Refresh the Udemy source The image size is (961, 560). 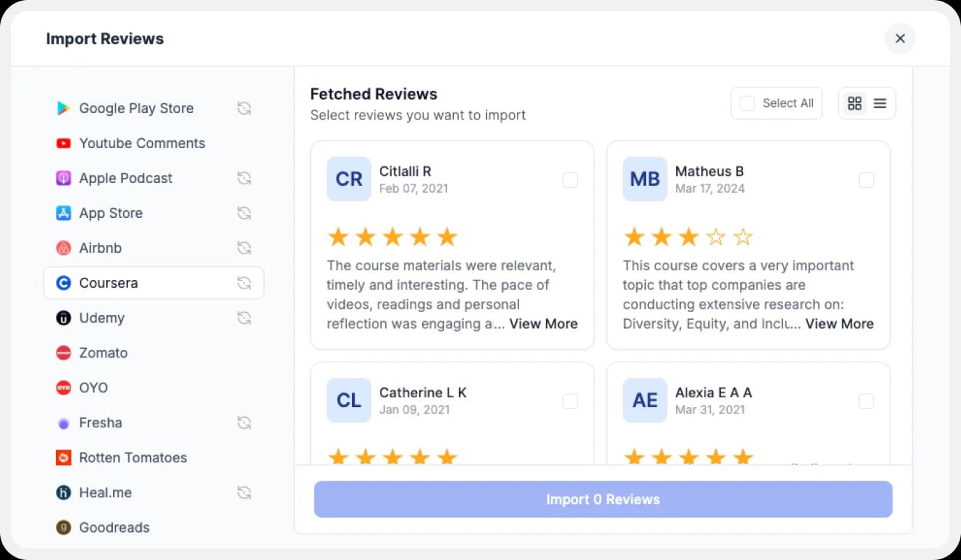pos(244,318)
